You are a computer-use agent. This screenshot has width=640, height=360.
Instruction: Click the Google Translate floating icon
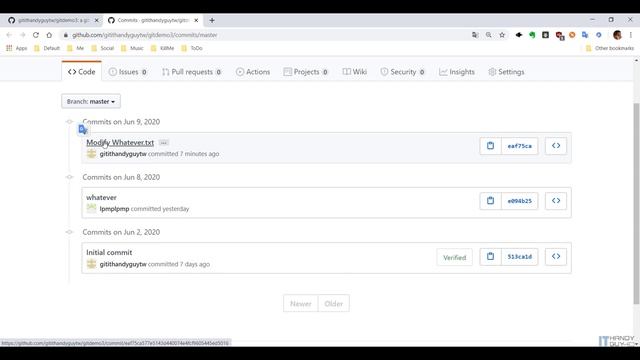[83, 130]
